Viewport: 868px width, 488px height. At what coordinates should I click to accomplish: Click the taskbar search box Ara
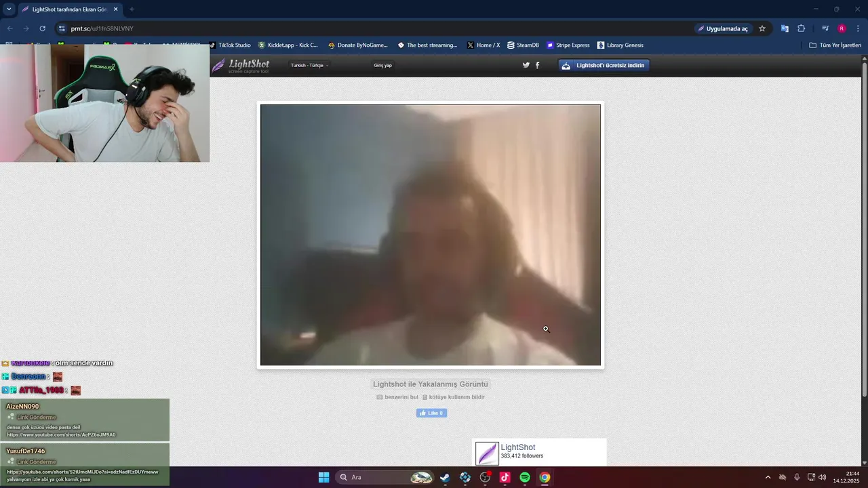coord(385,477)
